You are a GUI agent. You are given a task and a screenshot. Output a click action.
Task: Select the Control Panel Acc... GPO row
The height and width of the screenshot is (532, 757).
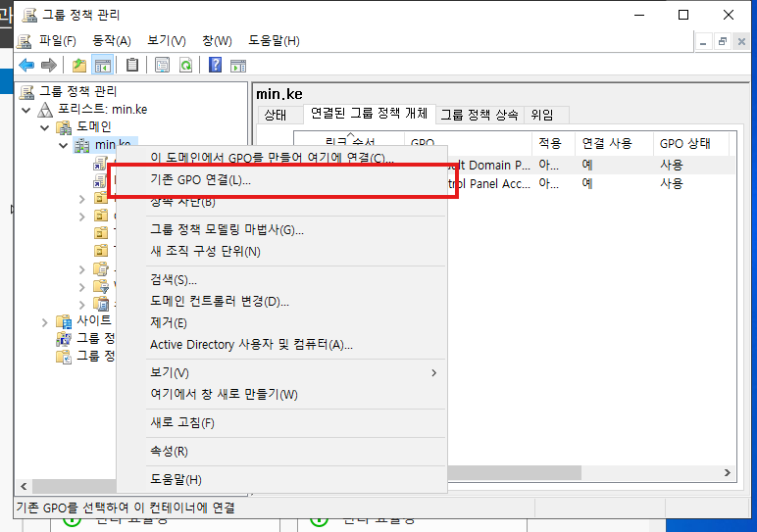591,183
